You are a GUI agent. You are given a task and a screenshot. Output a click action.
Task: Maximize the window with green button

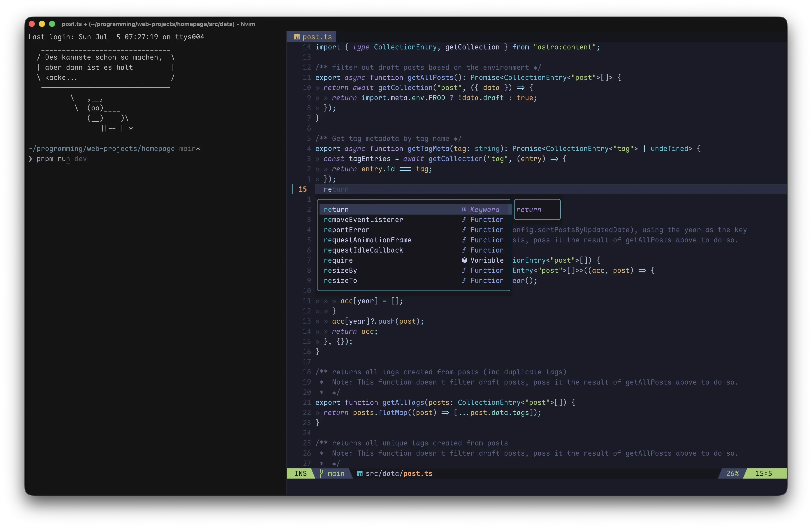pos(52,24)
